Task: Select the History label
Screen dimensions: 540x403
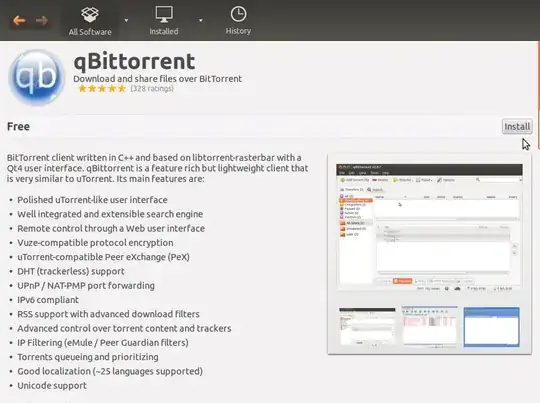Action: click(x=238, y=31)
